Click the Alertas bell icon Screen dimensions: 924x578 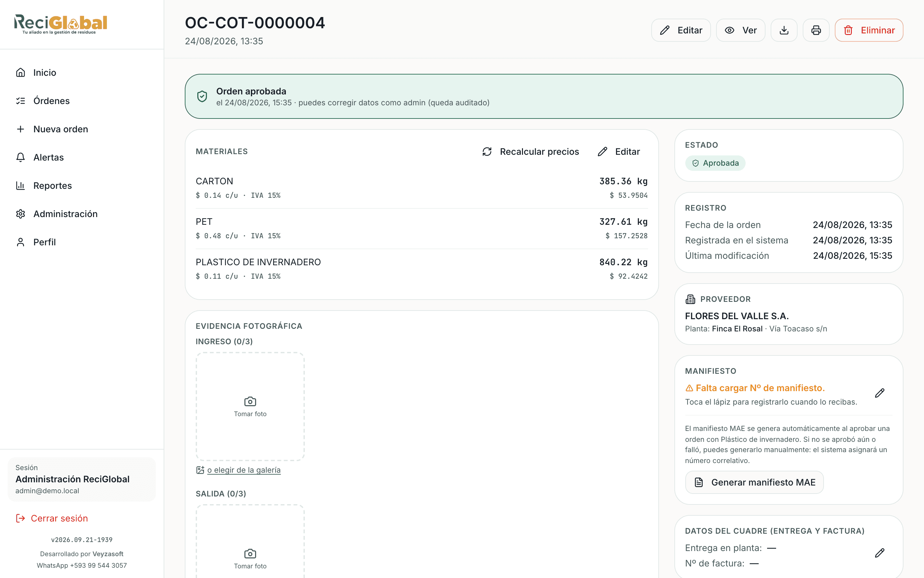pos(21,157)
